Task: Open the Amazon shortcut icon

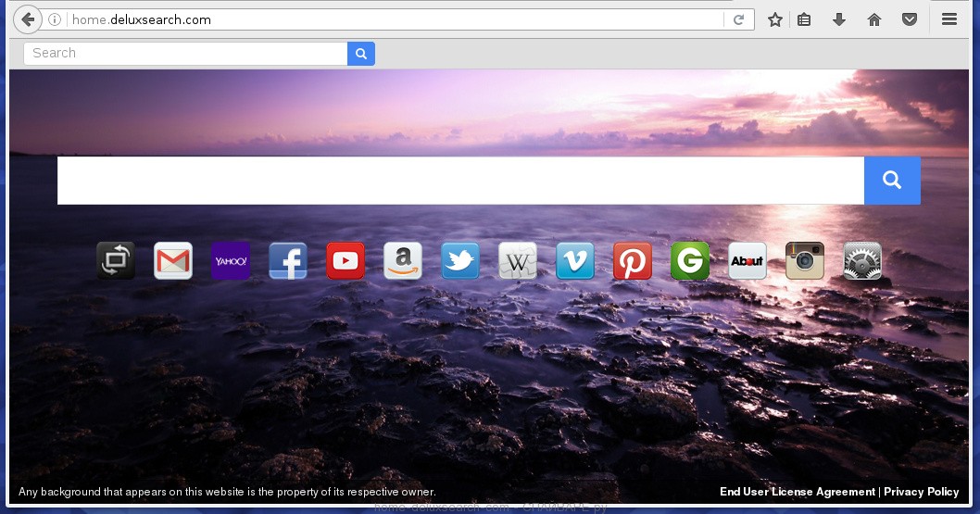Action: coord(403,260)
